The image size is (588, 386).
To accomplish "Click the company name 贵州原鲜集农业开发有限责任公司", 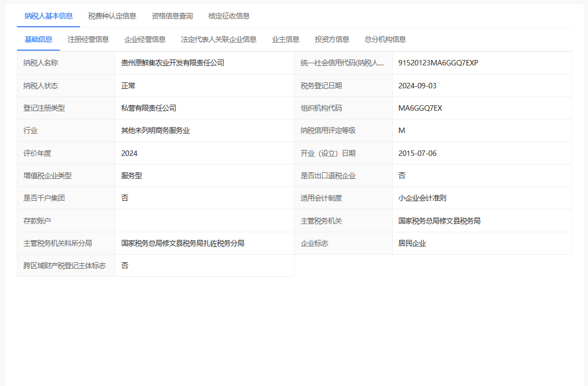I will (x=173, y=63).
